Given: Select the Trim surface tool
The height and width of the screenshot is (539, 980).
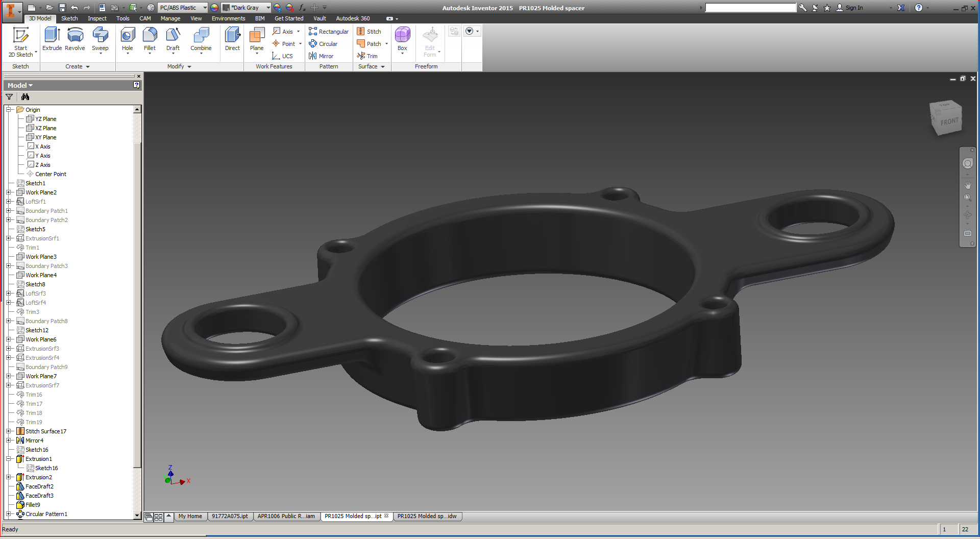Looking at the screenshot, I should coord(367,56).
